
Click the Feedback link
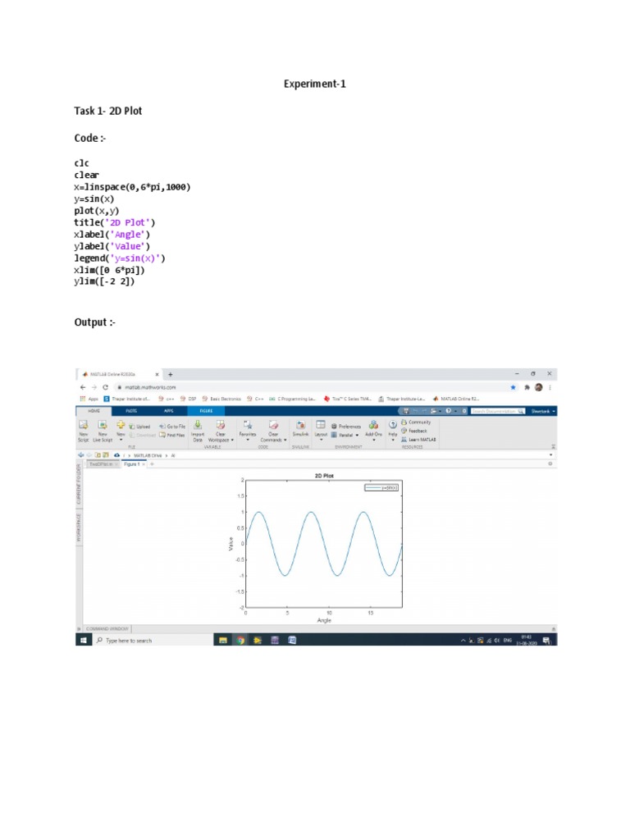click(414, 431)
